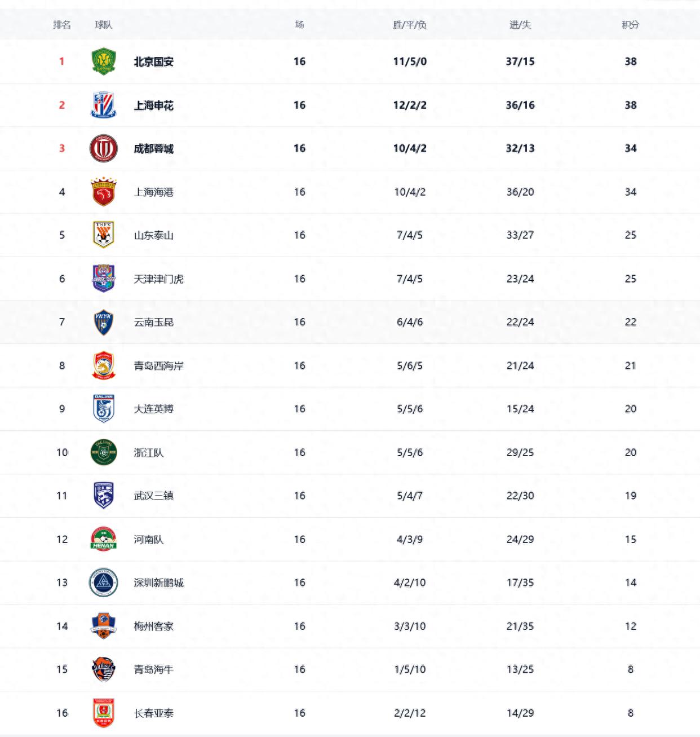Click the Yunnan Yukun blue shield logo
The image size is (700, 737).
pyautogui.click(x=104, y=322)
